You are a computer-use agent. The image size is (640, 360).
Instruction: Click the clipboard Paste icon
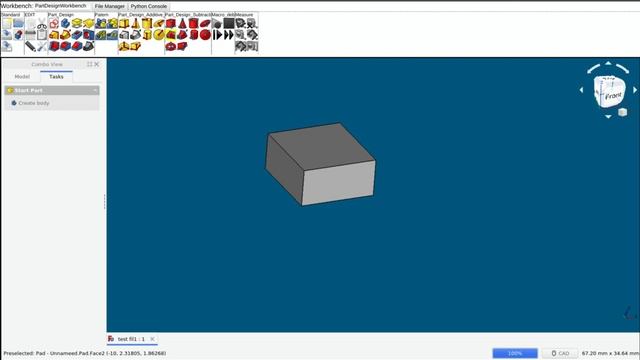[42, 35]
